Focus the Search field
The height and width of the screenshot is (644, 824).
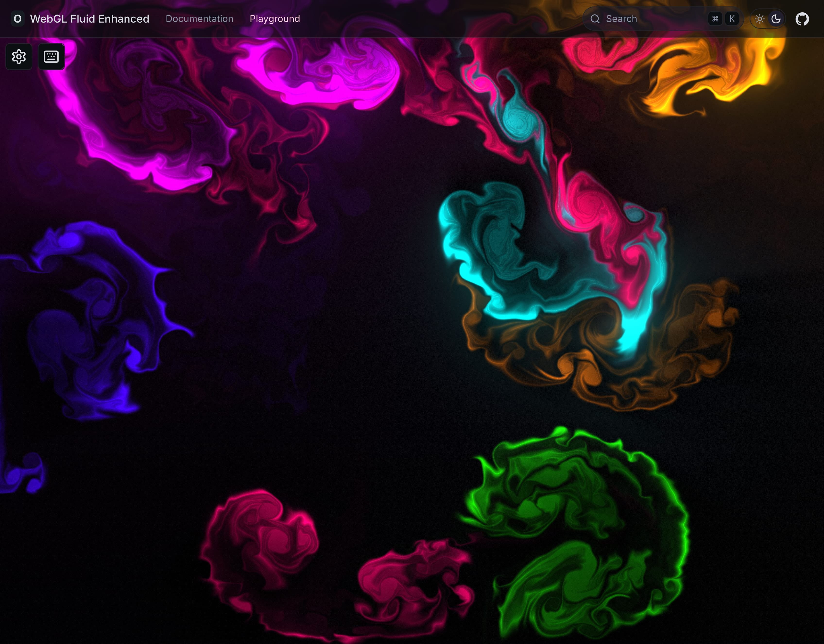tap(663, 19)
